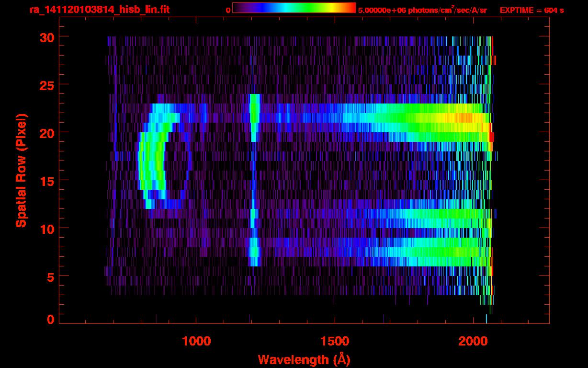This screenshot has height=368, width=588.
Task: Click the y-axis tick label 25
Action: pyautogui.click(x=46, y=85)
